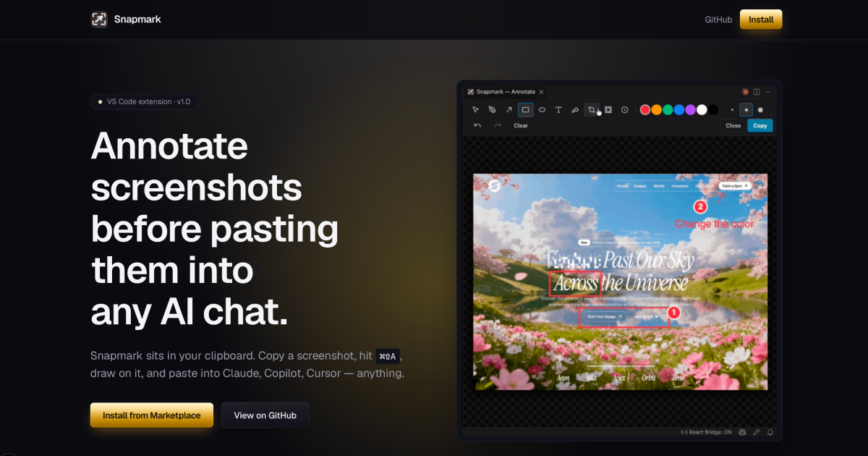Select the text annotation tool
Viewport: 868px width, 456px height.
[x=558, y=109]
